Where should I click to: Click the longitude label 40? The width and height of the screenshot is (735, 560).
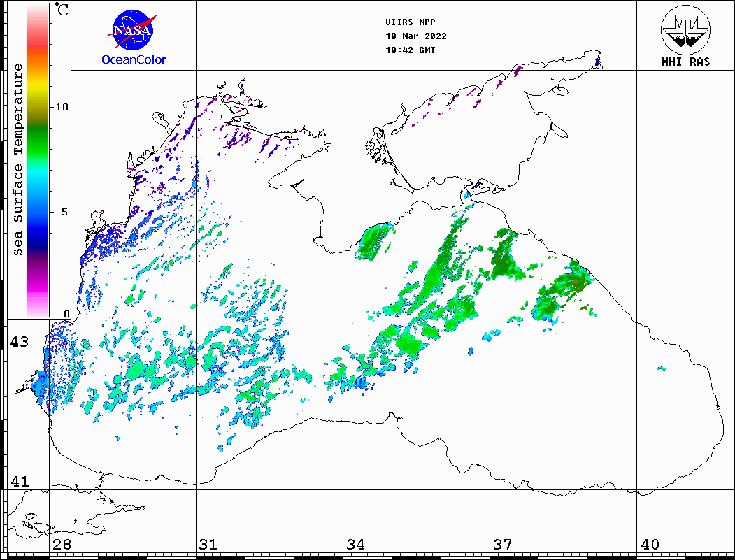point(649,544)
